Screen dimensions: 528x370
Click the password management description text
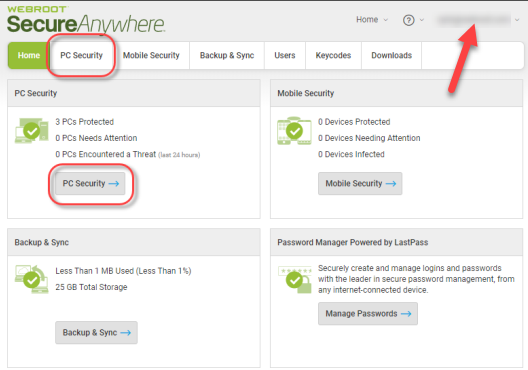click(416, 279)
